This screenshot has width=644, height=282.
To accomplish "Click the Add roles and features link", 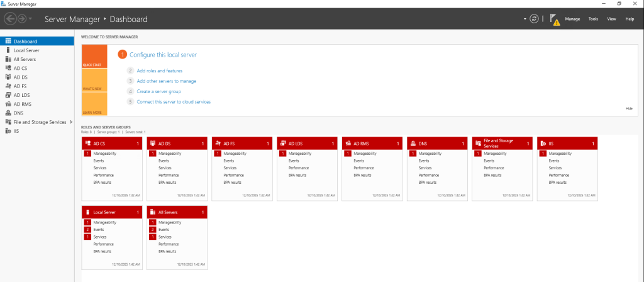I will (x=159, y=71).
